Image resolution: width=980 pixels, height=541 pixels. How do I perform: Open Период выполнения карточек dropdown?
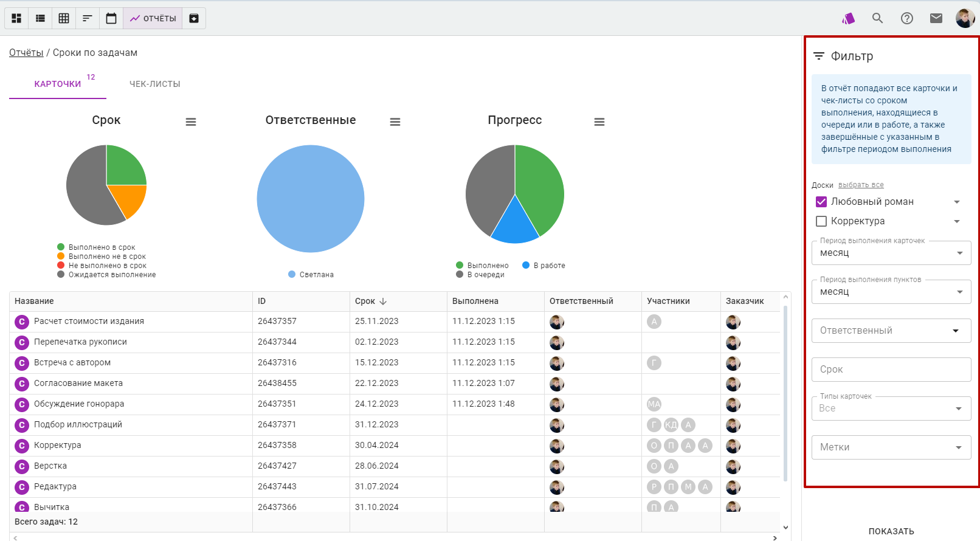click(891, 253)
